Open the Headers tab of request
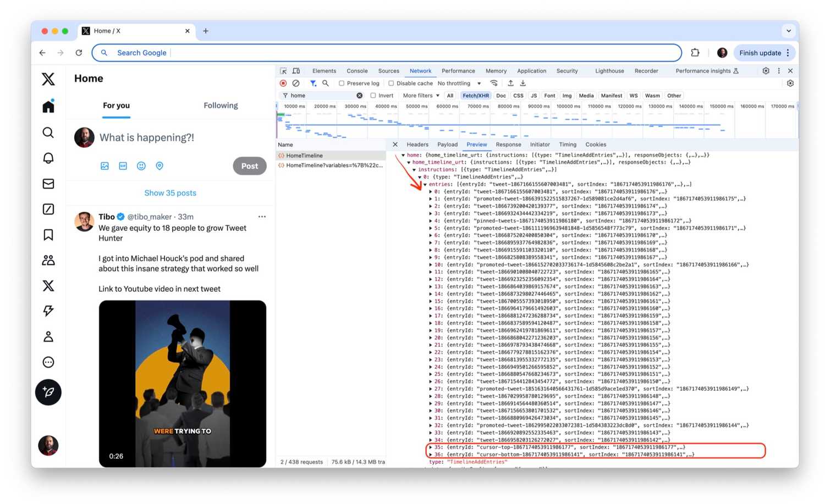825x504 pixels. coord(417,145)
